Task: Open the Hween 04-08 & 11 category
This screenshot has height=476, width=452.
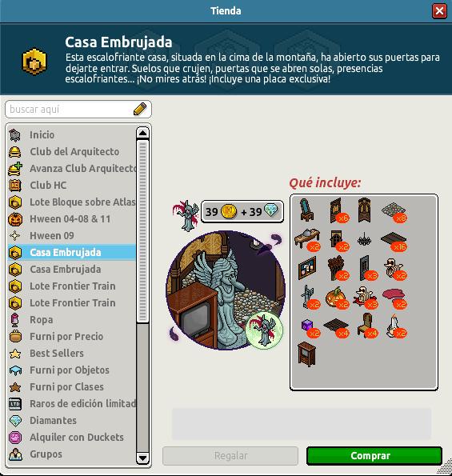Action: click(x=72, y=219)
